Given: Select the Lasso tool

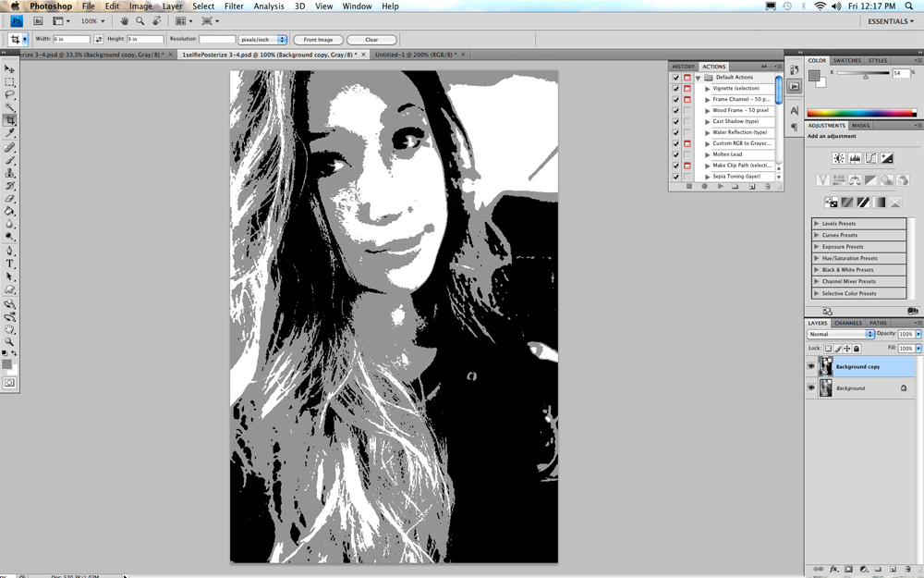Looking at the screenshot, I should tap(9, 94).
